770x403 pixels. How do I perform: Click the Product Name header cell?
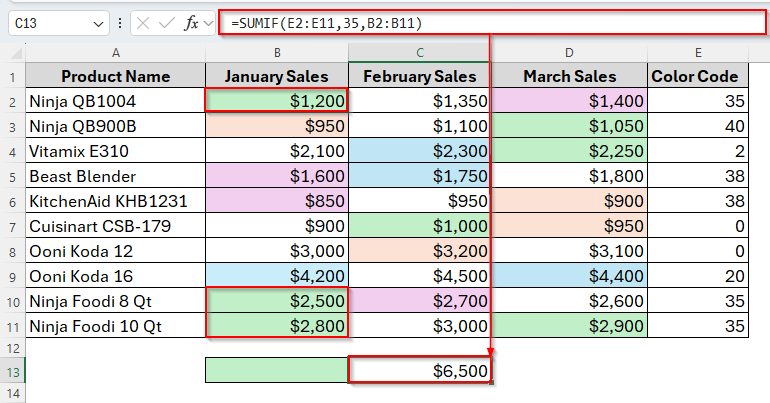click(115, 76)
